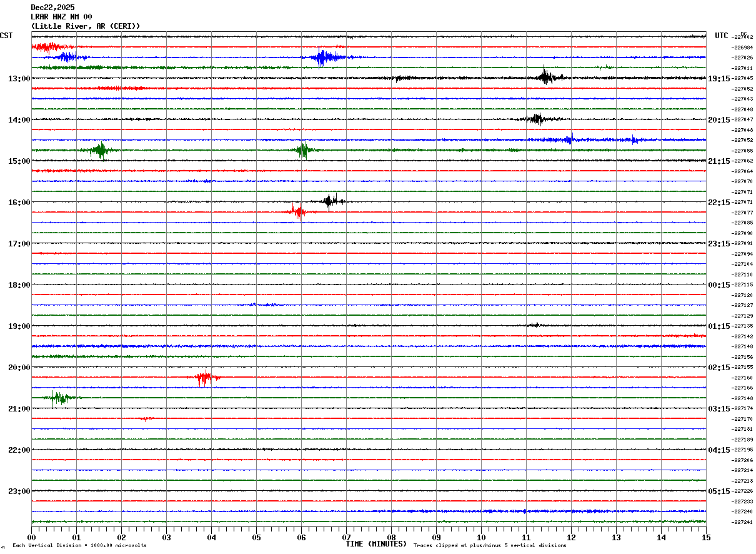756x554 pixels.
Task: Click the date heading Dec22,2025
Action: pos(52,8)
